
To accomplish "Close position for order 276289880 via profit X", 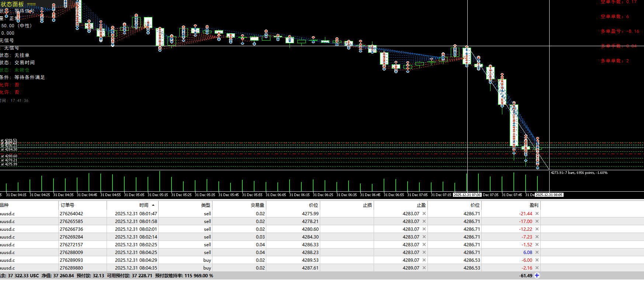I will point(537,268).
